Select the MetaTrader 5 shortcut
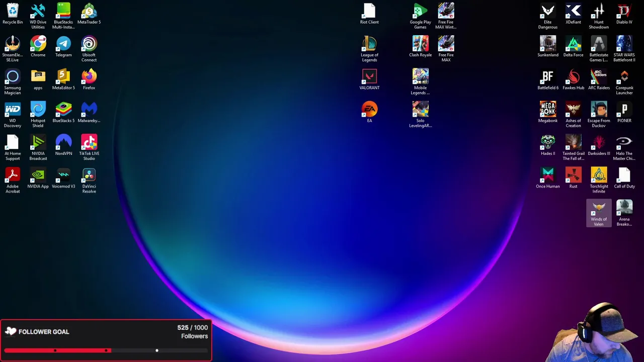The height and width of the screenshot is (362, 644). (x=89, y=11)
